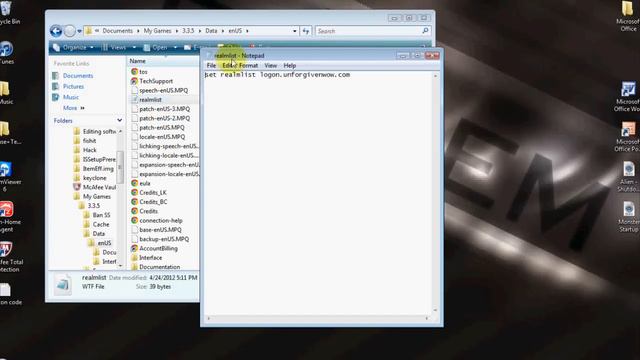Select the Documentation folder icon
The width and height of the screenshot is (640, 360).
(x=135, y=267)
